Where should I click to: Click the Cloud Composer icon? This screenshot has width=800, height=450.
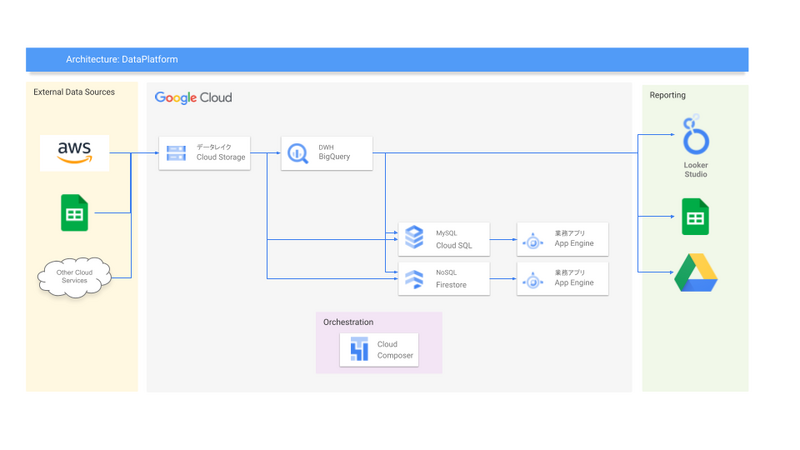359,349
